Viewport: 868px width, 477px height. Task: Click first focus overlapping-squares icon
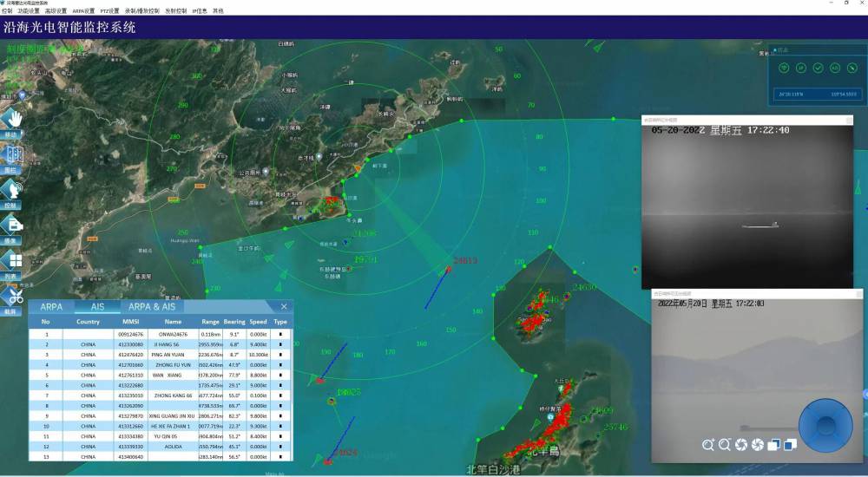774,444
